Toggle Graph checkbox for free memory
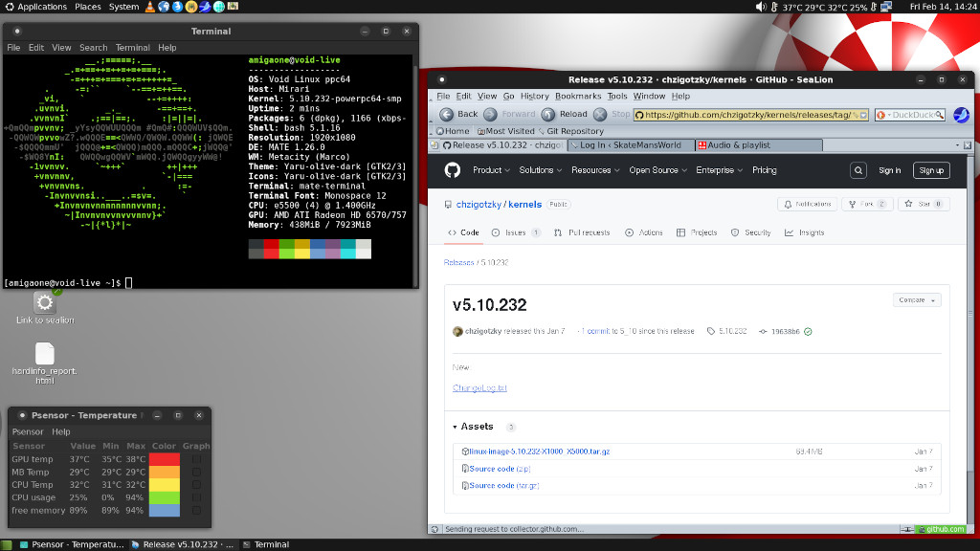The width and height of the screenshot is (980, 551). click(x=196, y=511)
